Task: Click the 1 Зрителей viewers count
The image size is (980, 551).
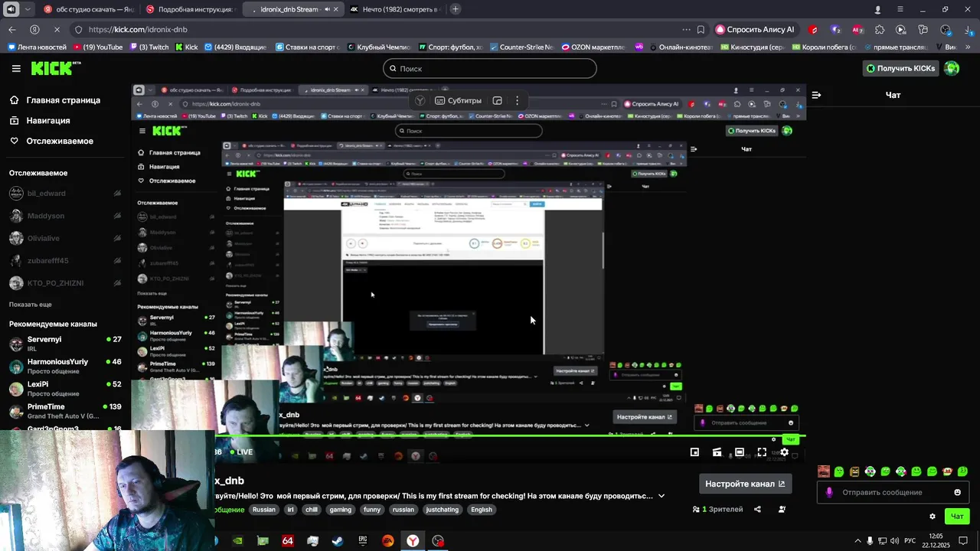Action: 717,510
